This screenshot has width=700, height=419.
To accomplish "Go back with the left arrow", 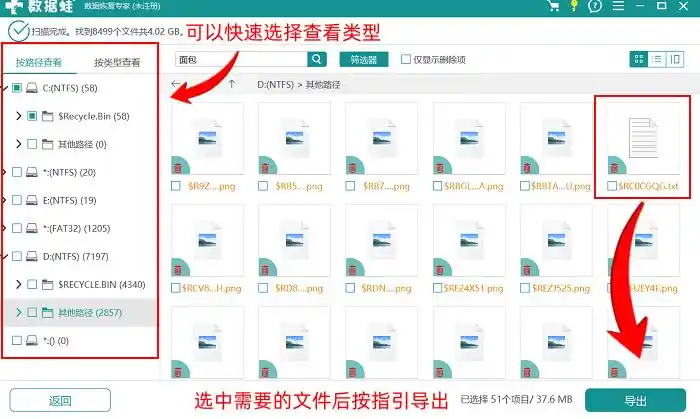I will [x=175, y=83].
